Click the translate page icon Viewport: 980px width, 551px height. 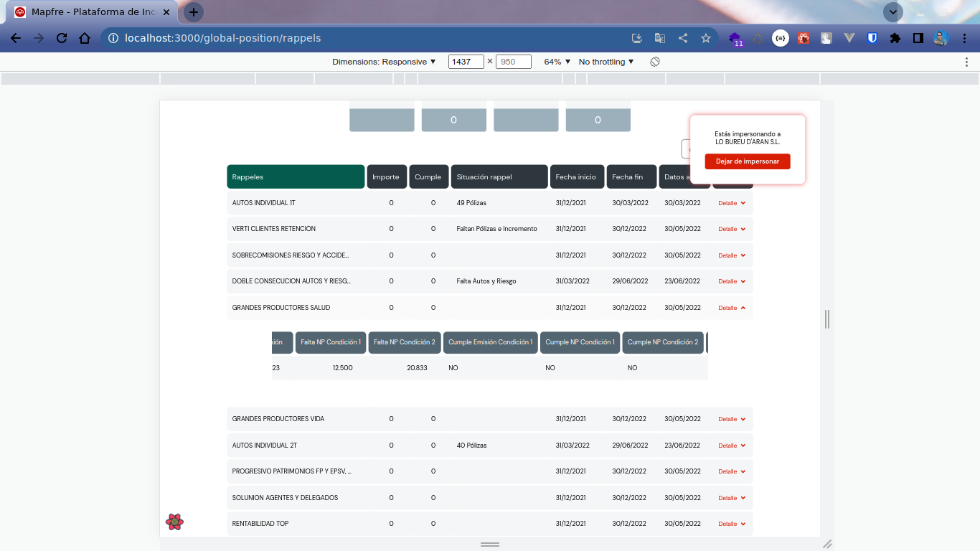click(x=659, y=38)
